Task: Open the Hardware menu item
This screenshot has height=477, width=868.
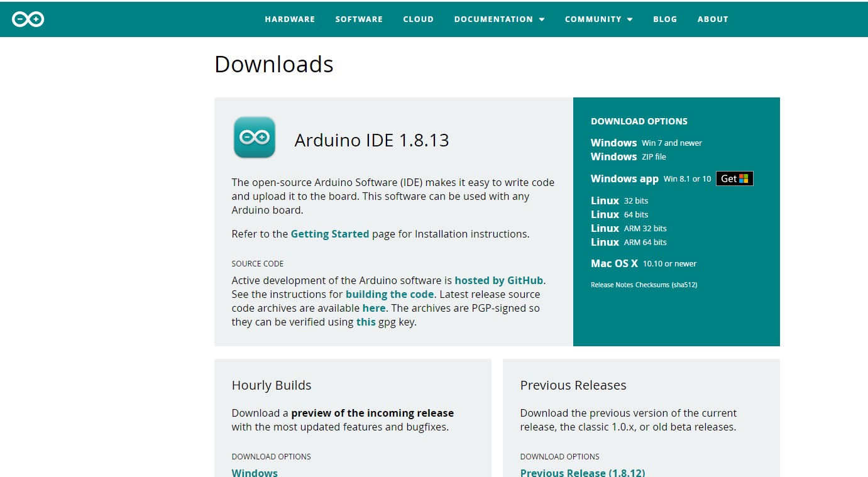Action: tap(290, 19)
